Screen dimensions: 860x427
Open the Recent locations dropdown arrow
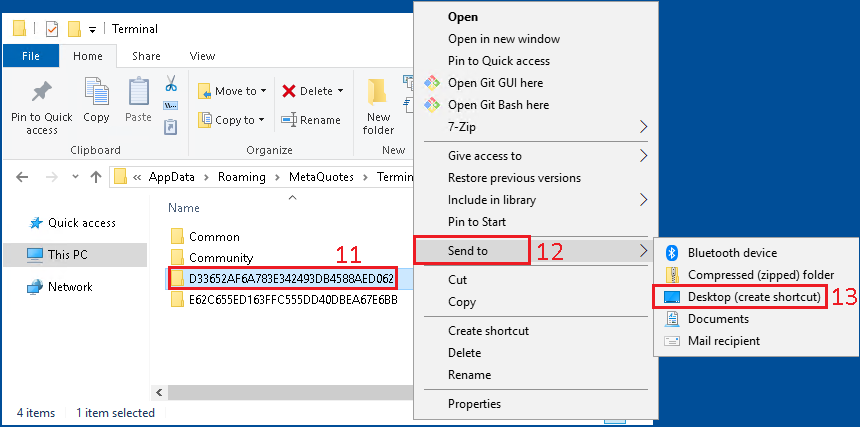(x=73, y=177)
